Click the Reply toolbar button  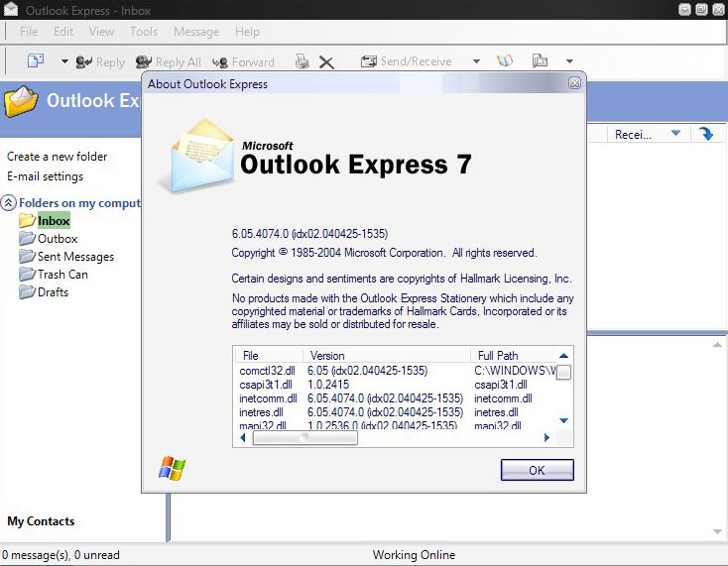(100, 61)
